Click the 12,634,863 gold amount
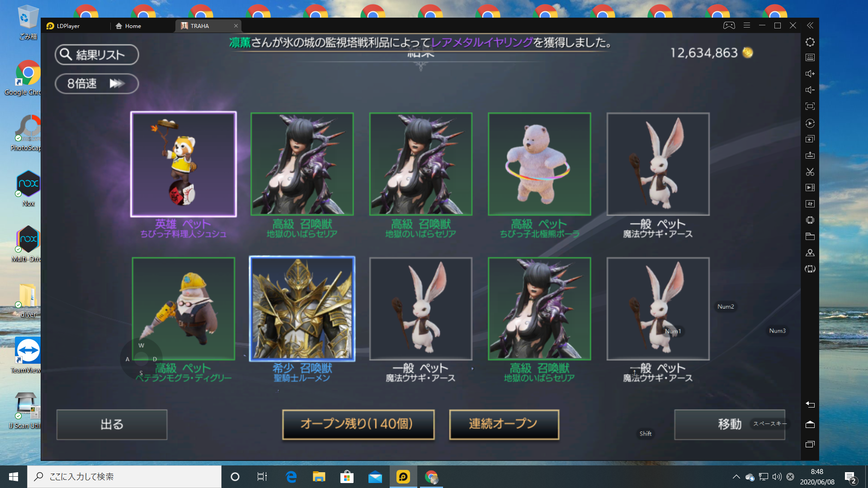The image size is (868, 488). click(x=703, y=53)
